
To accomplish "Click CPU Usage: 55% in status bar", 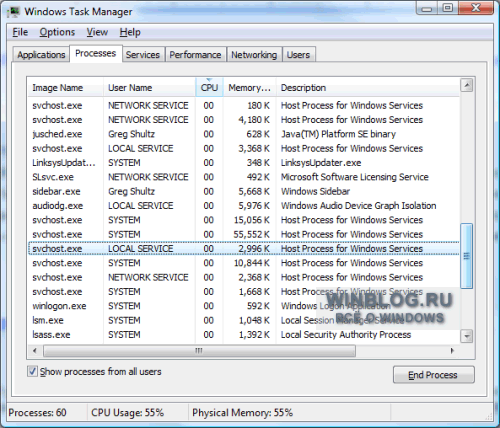I will pyautogui.click(x=127, y=413).
